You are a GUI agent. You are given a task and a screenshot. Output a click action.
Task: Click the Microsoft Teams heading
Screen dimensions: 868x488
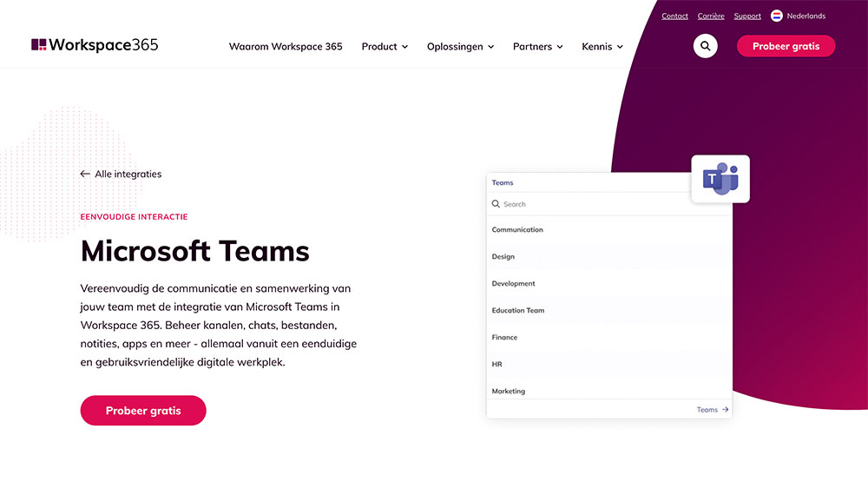194,251
